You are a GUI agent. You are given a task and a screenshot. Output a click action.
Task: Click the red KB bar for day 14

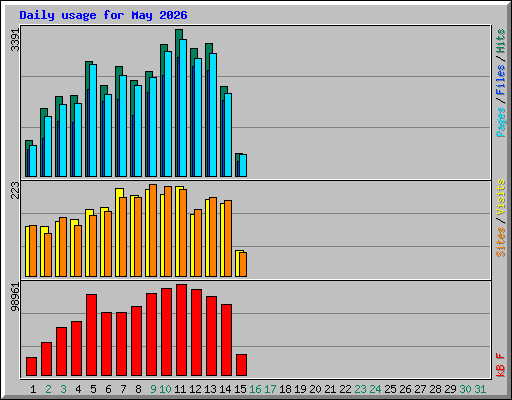click(226, 340)
